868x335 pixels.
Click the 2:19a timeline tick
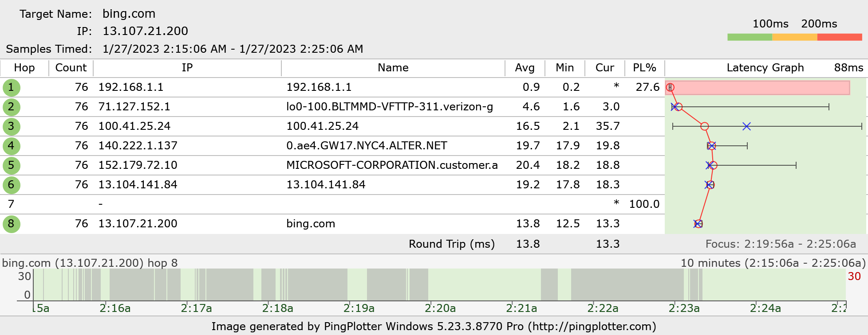[x=359, y=308]
